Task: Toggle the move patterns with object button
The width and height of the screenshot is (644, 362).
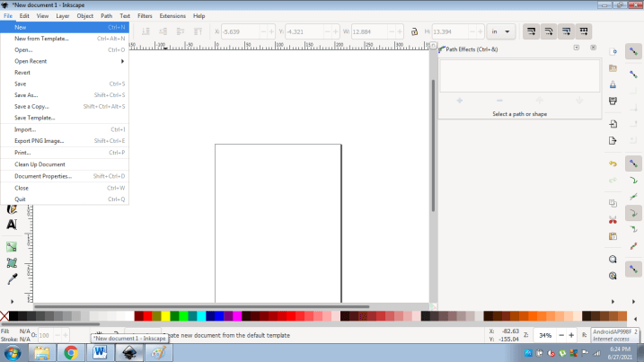Action: 584,31
